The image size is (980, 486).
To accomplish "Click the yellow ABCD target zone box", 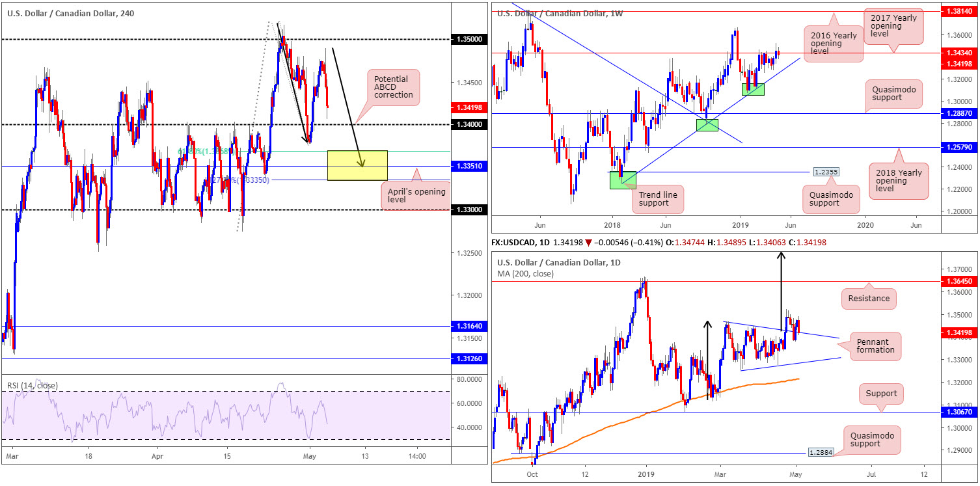I will [x=357, y=165].
